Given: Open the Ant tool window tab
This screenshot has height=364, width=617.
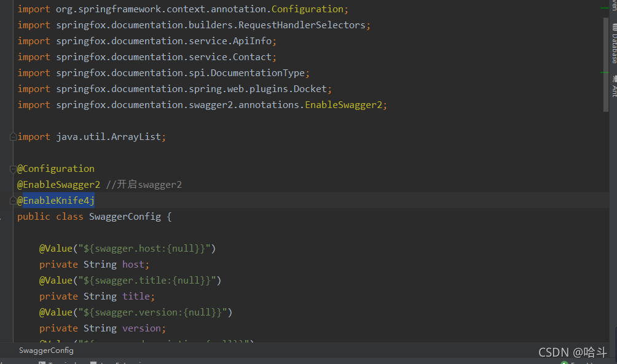Looking at the screenshot, I should click(614, 86).
